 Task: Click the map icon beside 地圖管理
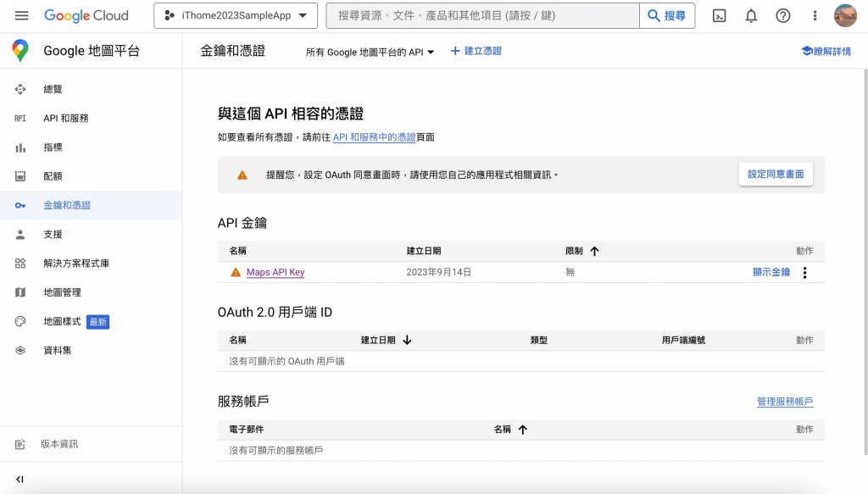click(x=20, y=292)
